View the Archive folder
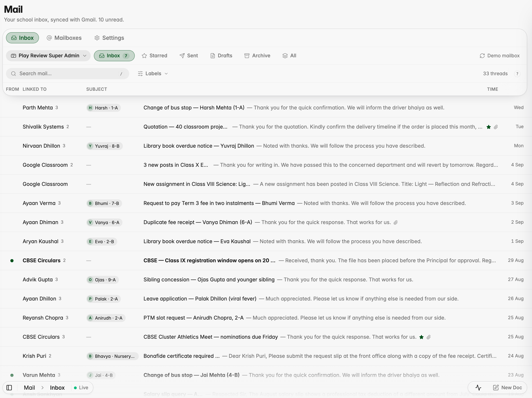Image resolution: width=532 pixels, height=398 pixels. 257,56
